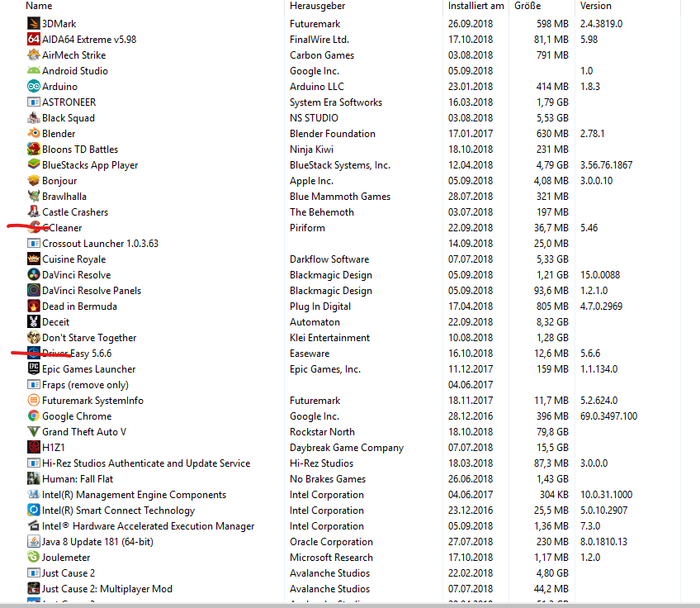
Task: Click the Futuremark SystemInfo icon
Action: pyautogui.click(x=34, y=400)
